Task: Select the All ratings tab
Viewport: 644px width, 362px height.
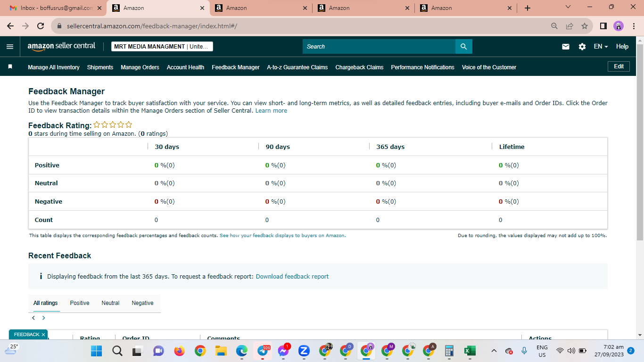Action: point(46,303)
